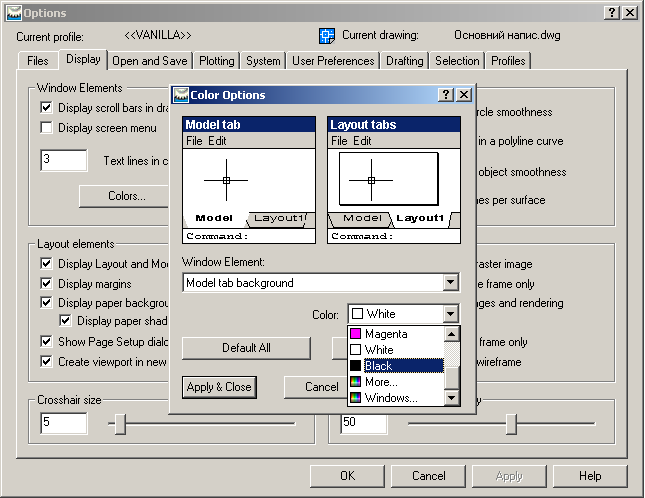
Task: Click the Color Options help question-mark button
Action: pyautogui.click(x=445, y=95)
